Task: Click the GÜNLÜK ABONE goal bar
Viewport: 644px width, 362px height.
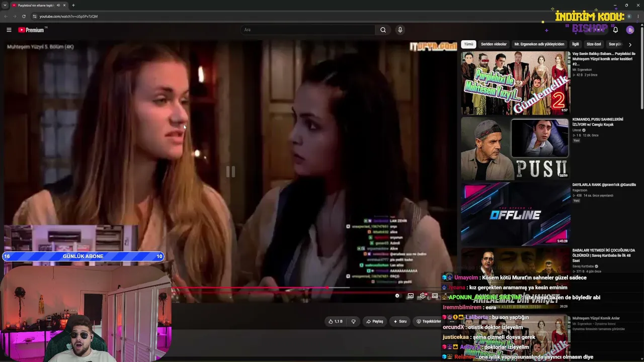Action: point(83,256)
